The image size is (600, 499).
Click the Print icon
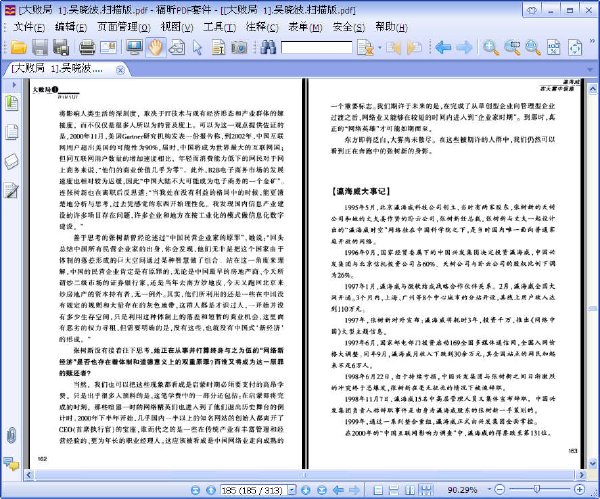coord(87,47)
